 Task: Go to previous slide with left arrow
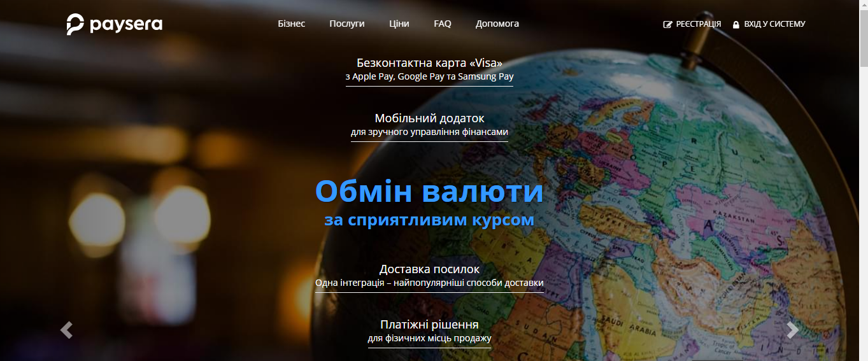point(66,330)
